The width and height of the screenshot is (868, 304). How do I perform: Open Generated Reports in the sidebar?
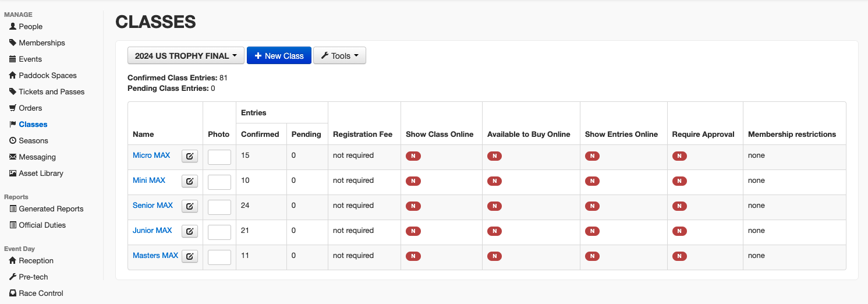click(51, 209)
